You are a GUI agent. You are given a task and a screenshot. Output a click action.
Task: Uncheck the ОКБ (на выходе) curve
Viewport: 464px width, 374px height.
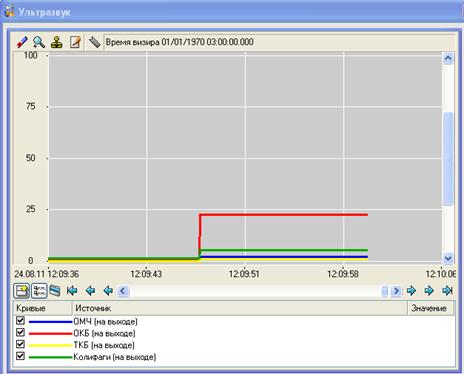20,332
